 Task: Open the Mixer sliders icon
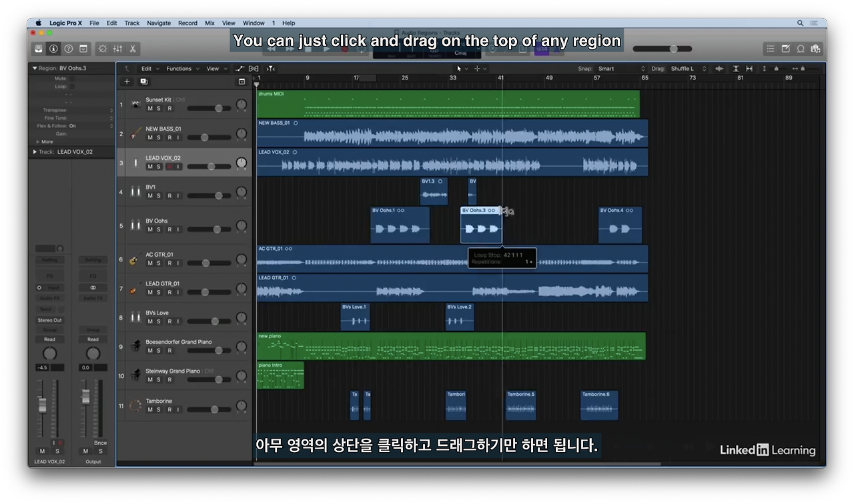[118, 49]
